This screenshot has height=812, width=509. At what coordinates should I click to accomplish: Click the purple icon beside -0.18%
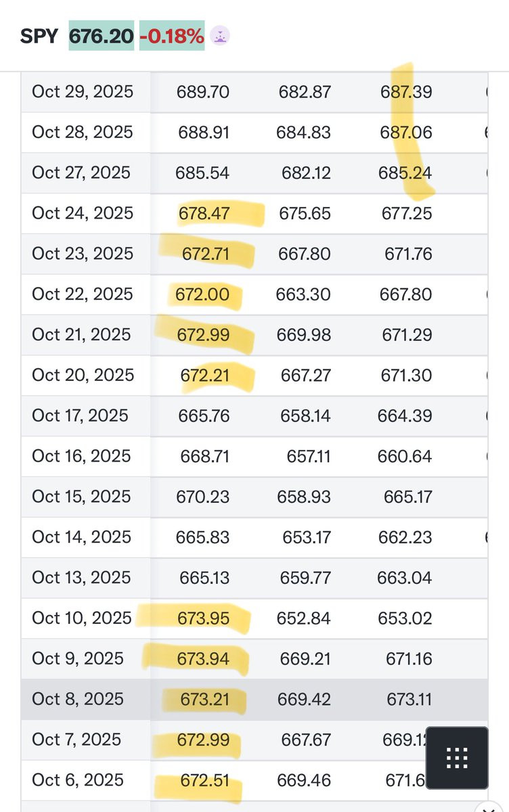coord(219,36)
